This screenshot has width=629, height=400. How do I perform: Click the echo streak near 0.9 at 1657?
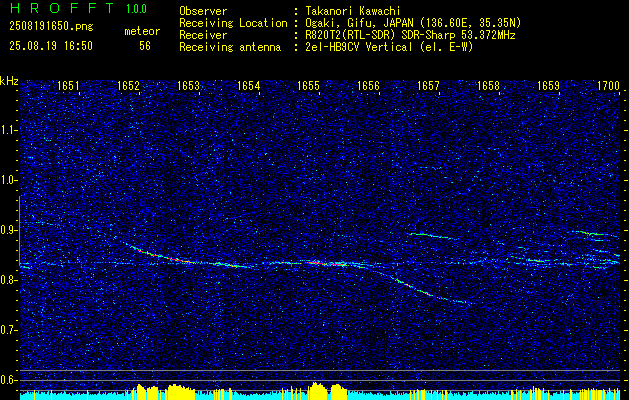tap(432, 236)
